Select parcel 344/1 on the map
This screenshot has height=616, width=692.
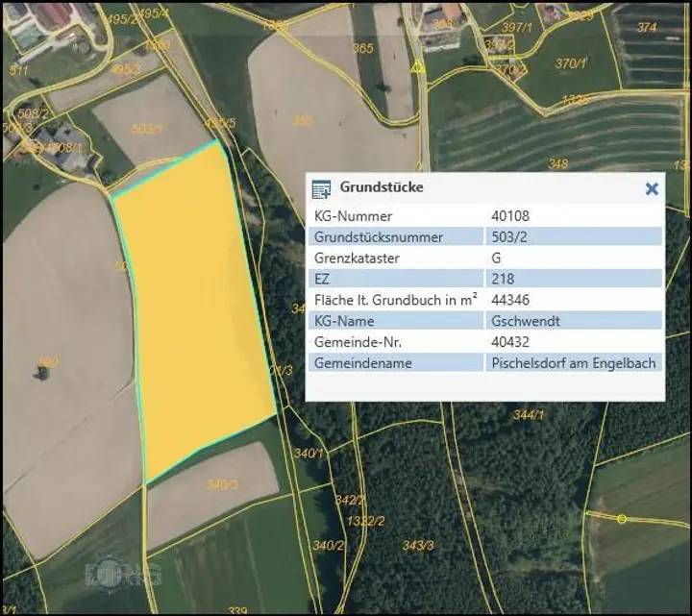coord(528,415)
